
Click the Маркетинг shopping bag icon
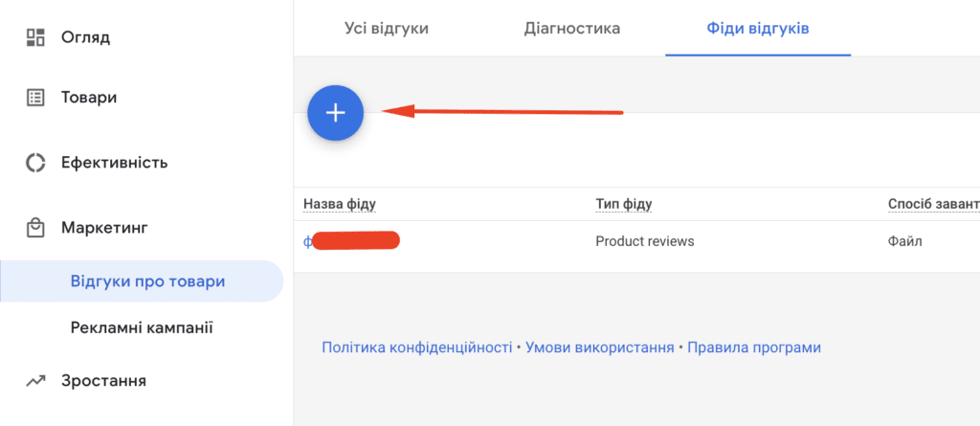35,228
